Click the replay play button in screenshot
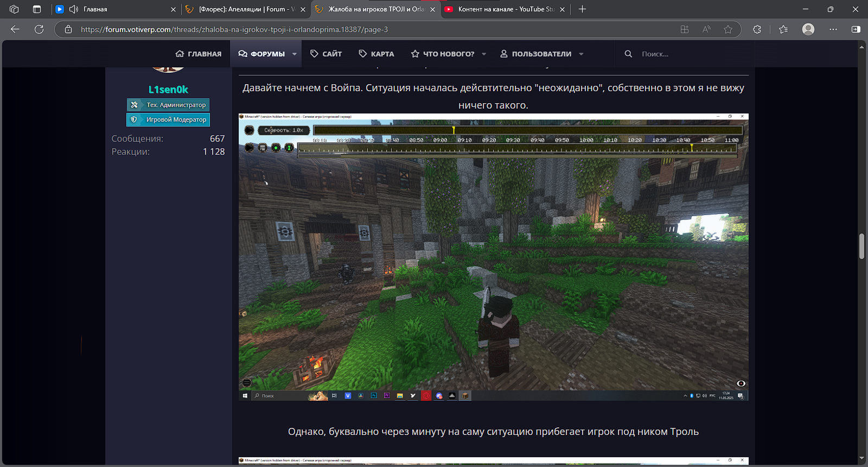 tap(249, 130)
